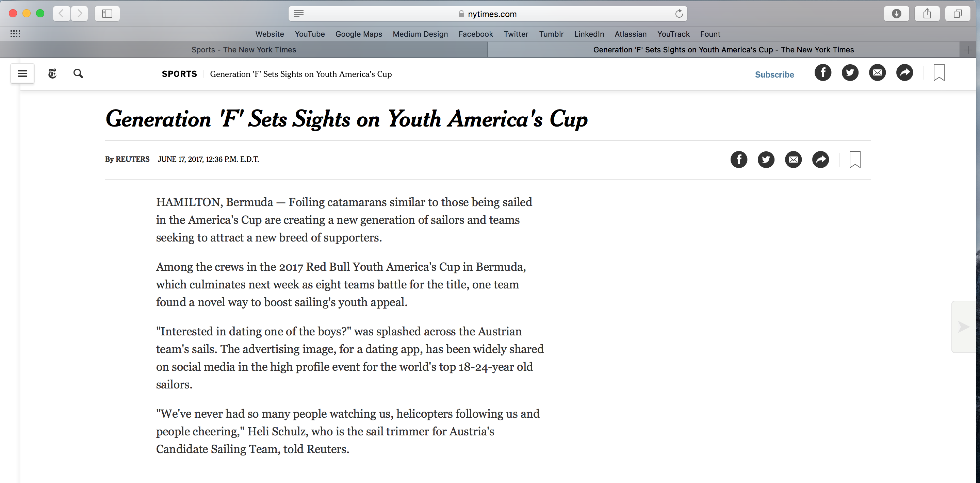
Task: Open the NYT sections hamburger menu
Action: (x=22, y=73)
